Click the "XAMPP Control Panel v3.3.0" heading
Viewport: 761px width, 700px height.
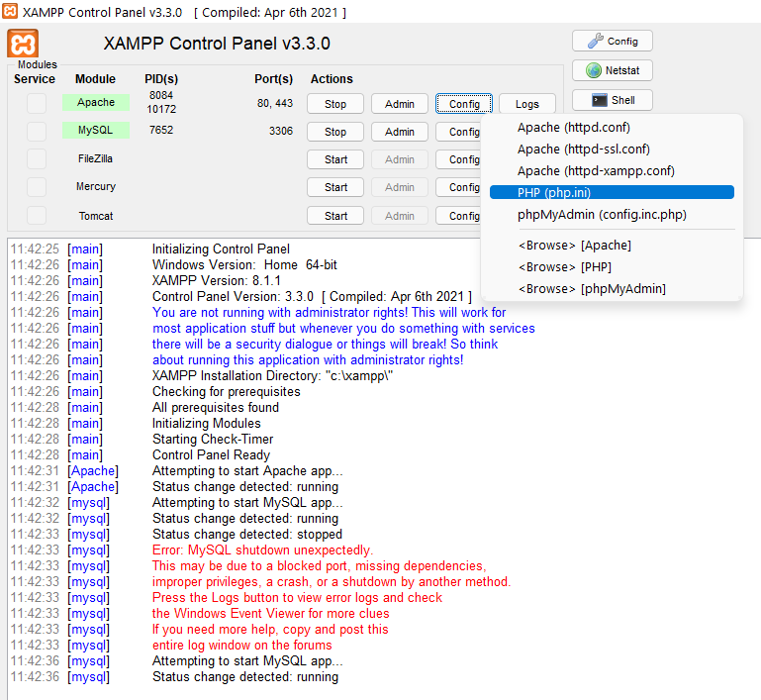point(217,44)
